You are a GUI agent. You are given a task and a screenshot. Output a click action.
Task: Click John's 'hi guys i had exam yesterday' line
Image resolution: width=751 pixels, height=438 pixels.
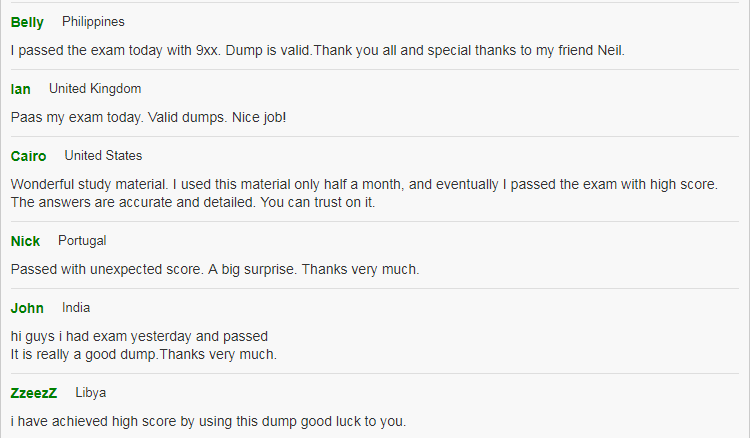(x=139, y=336)
